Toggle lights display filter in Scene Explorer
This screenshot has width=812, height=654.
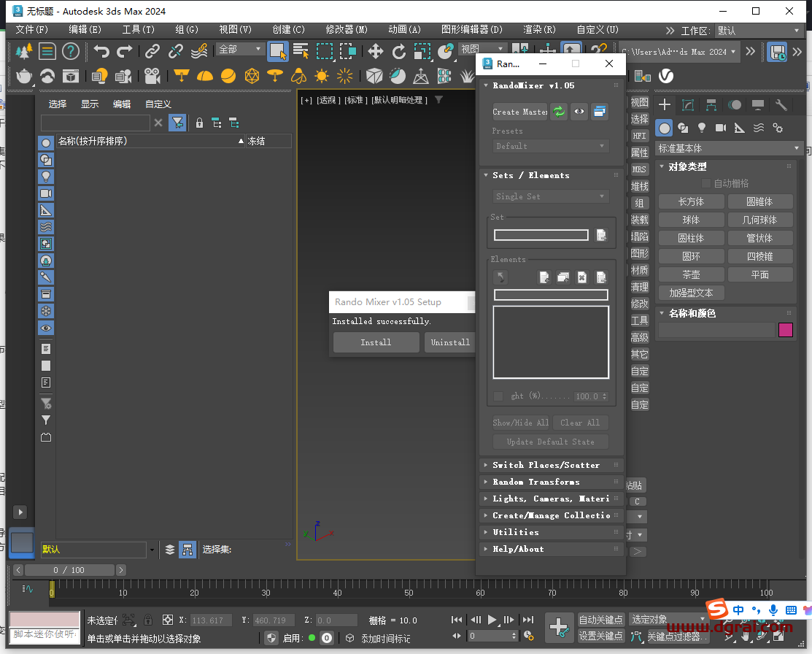pyautogui.click(x=45, y=177)
